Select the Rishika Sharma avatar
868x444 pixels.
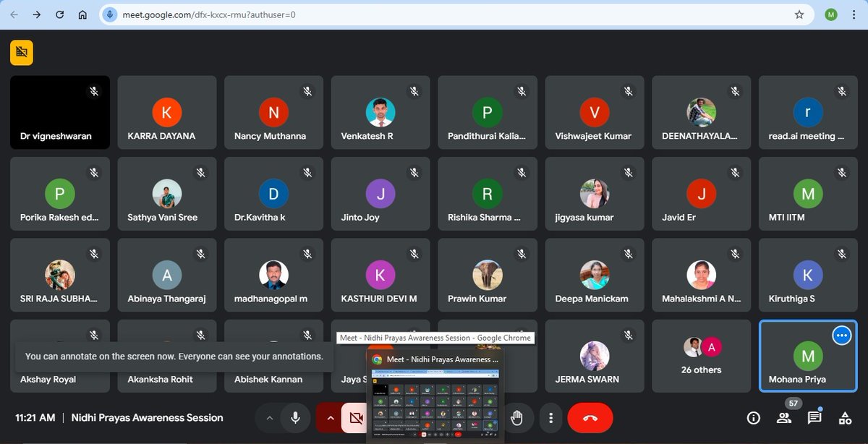click(487, 194)
